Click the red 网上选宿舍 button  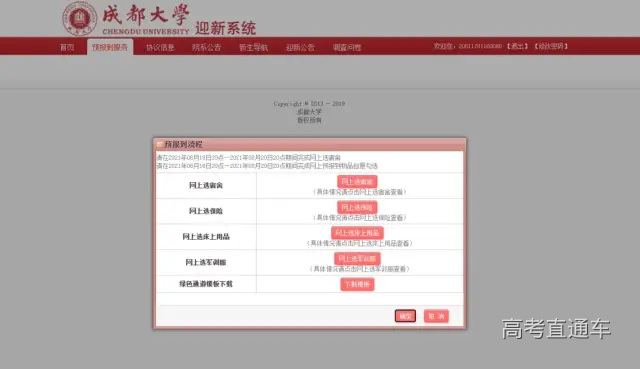coord(357,182)
